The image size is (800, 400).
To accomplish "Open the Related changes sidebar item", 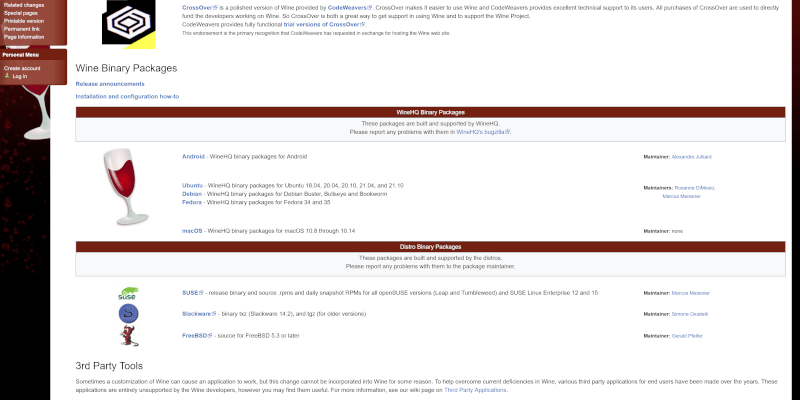I will coord(24,5).
